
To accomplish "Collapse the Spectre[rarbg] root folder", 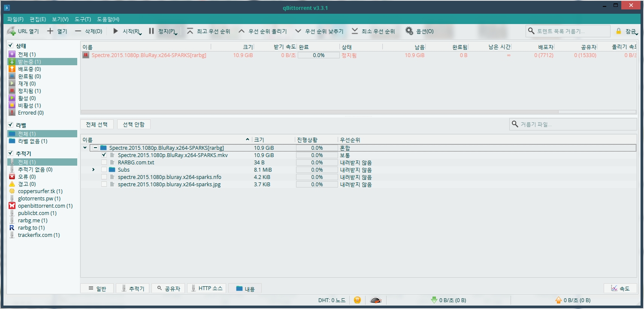I will coord(85,148).
